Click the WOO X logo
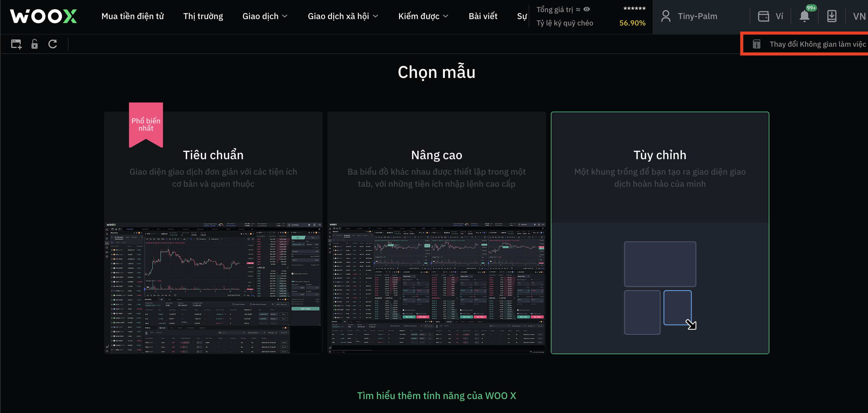The width and height of the screenshot is (868, 413). (x=43, y=16)
